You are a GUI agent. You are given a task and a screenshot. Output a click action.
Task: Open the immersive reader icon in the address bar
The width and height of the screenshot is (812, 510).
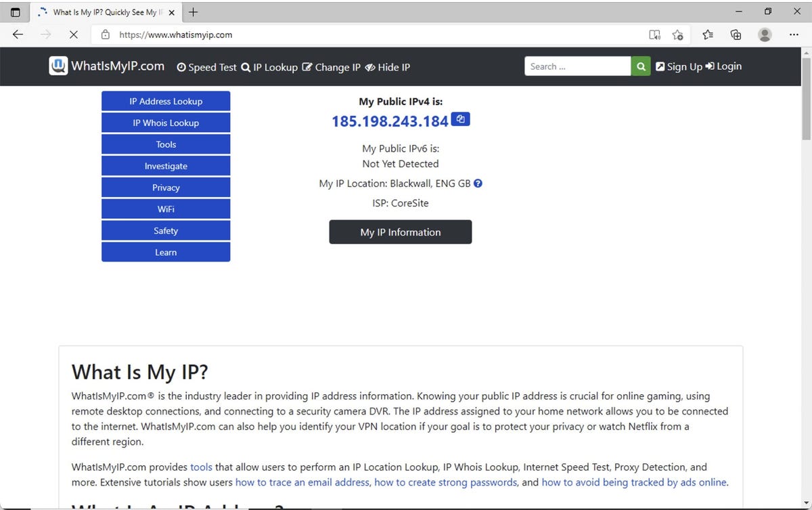click(654, 35)
